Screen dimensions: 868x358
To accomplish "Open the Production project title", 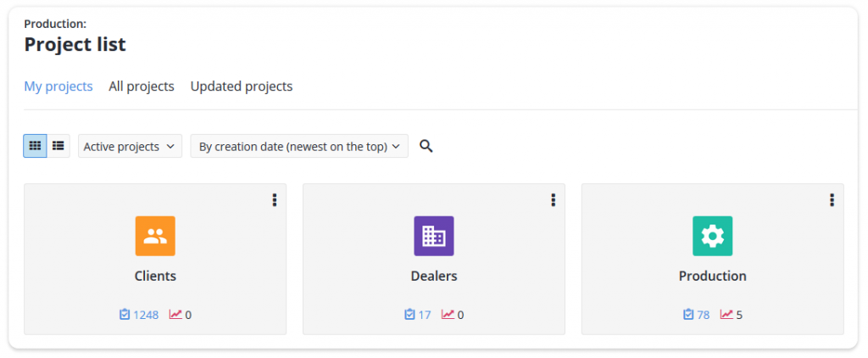I will coord(712,276).
